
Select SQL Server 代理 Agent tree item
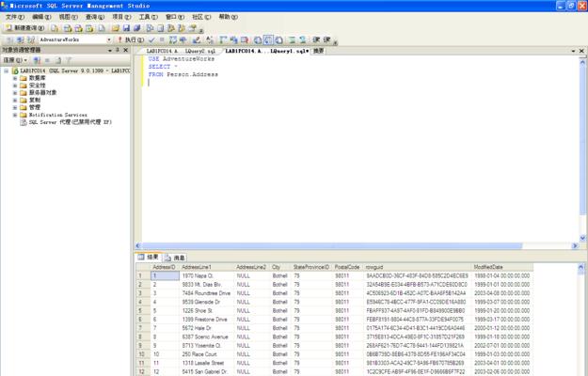coord(70,122)
